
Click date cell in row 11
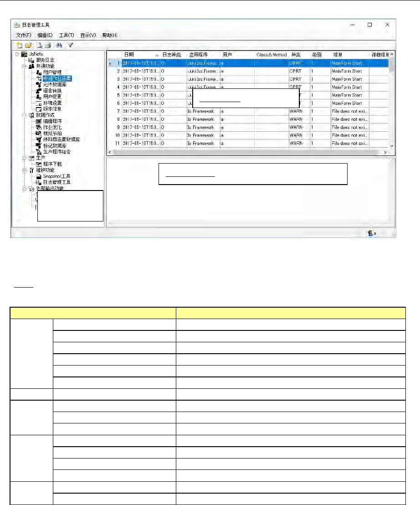point(141,144)
